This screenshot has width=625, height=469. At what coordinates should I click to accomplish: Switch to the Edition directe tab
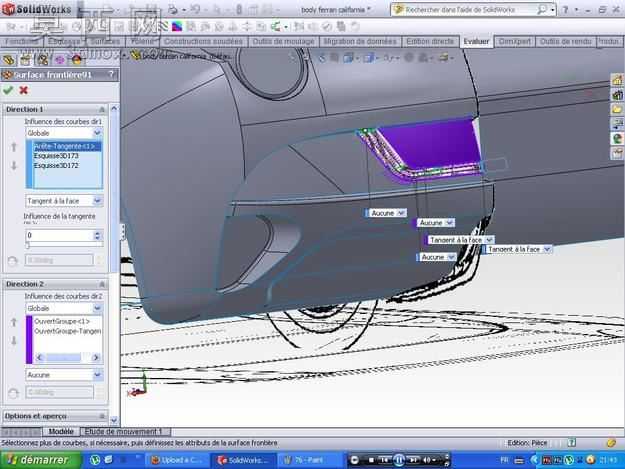(x=430, y=41)
